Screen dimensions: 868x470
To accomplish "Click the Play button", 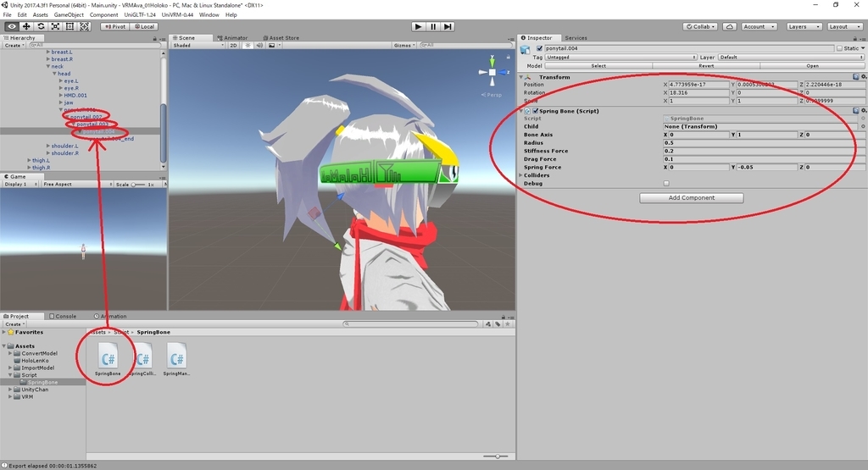I will click(419, 26).
